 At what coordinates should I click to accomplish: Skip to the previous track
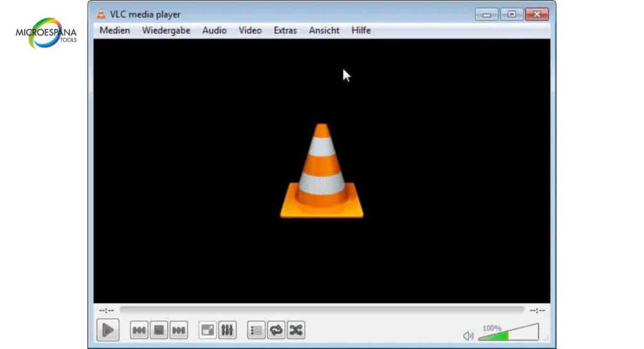(139, 330)
